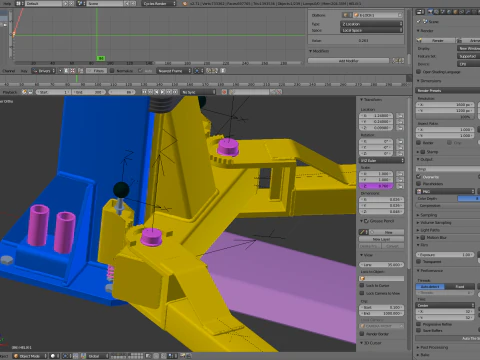Open the Key menu in the graph editor
Screen dimensions: 480x360
click(x=24, y=71)
